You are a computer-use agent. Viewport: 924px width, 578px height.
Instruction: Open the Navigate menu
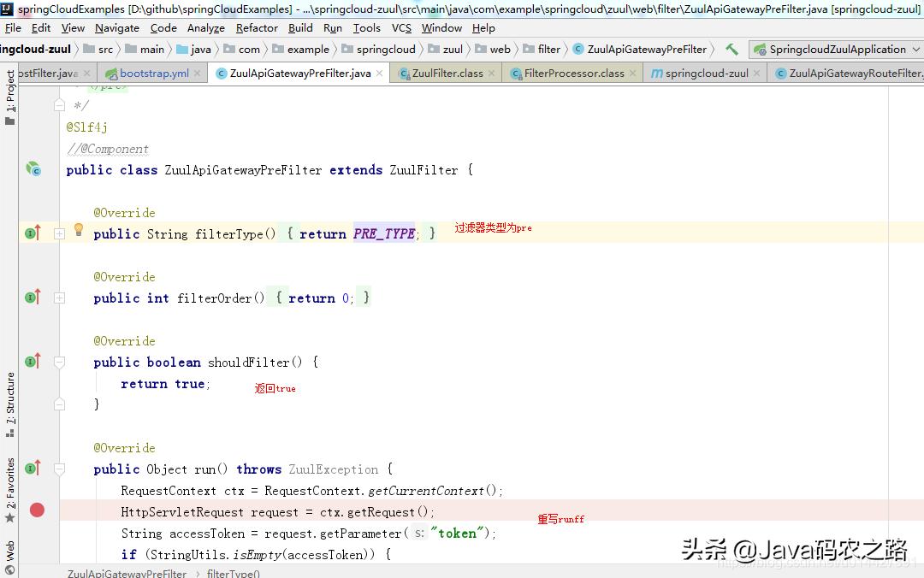[x=116, y=27]
